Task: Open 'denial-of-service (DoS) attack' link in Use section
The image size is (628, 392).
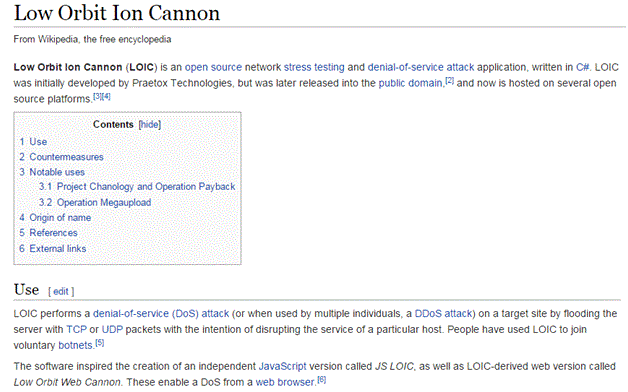Action: pyautogui.click(x=161, y=314)
